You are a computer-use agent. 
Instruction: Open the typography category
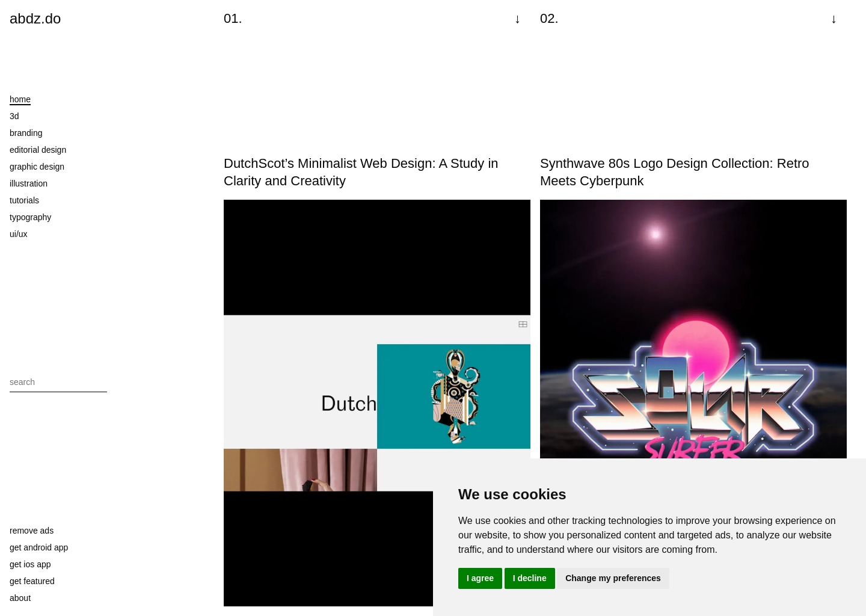pos(30,217)
